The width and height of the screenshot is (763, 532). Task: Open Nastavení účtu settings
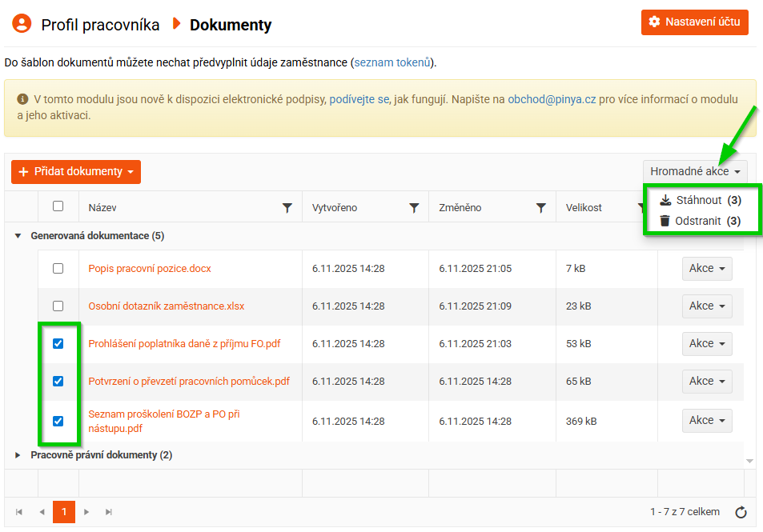click(x=695, y=22)
